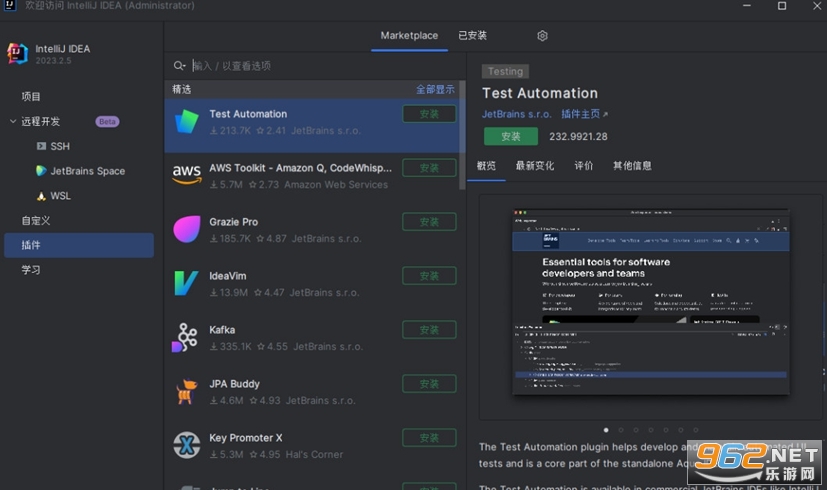Select SSH in the sidebar
Screen dimensions: 827x490
tap(60, 146)
